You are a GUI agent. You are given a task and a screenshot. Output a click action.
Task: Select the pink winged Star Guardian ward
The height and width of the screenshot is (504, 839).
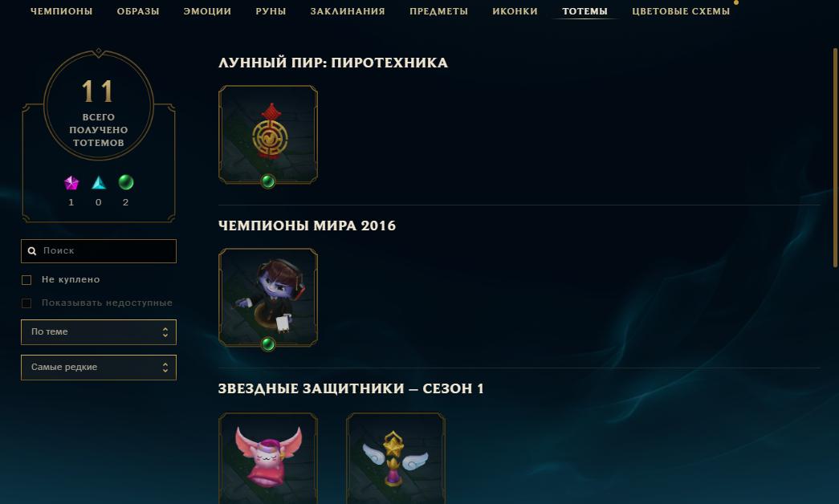[x=268, y=458]
